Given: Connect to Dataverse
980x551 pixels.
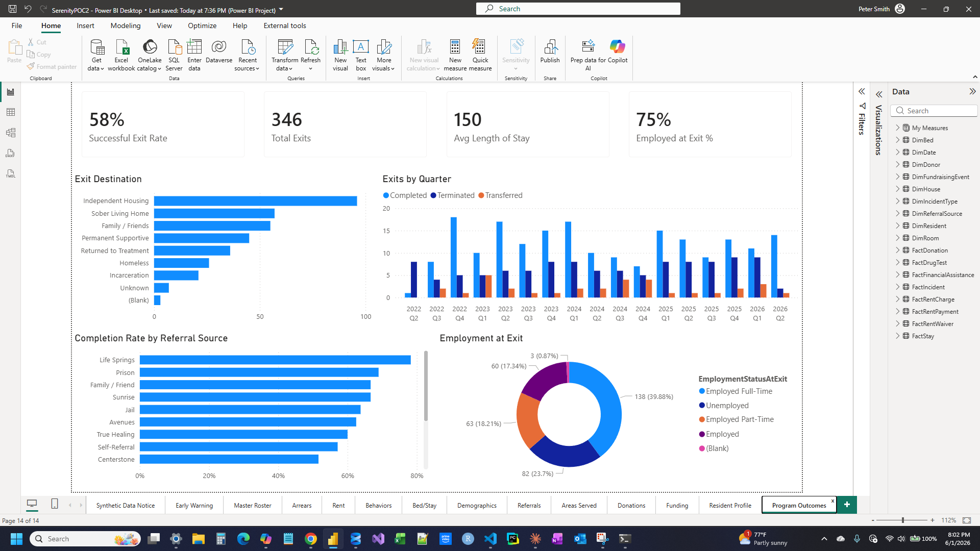Looking at the screenshot, I should pyautogui.click(x=219, y=51).
